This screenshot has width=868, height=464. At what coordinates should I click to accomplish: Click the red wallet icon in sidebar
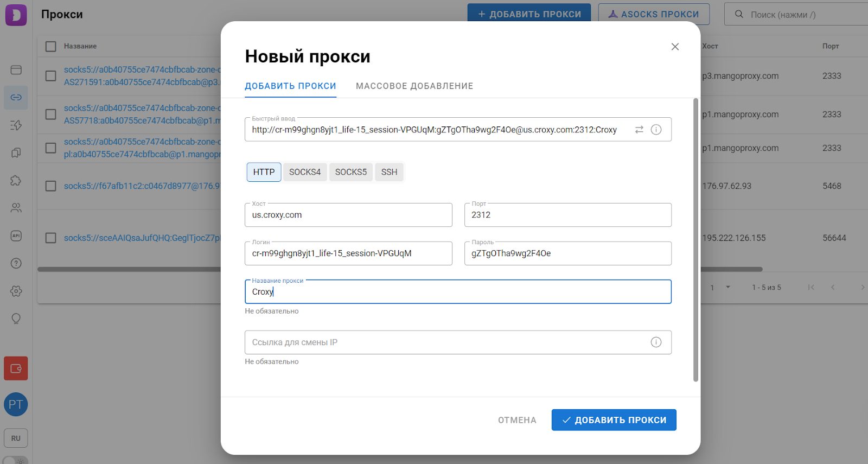[x=16, y=368]
